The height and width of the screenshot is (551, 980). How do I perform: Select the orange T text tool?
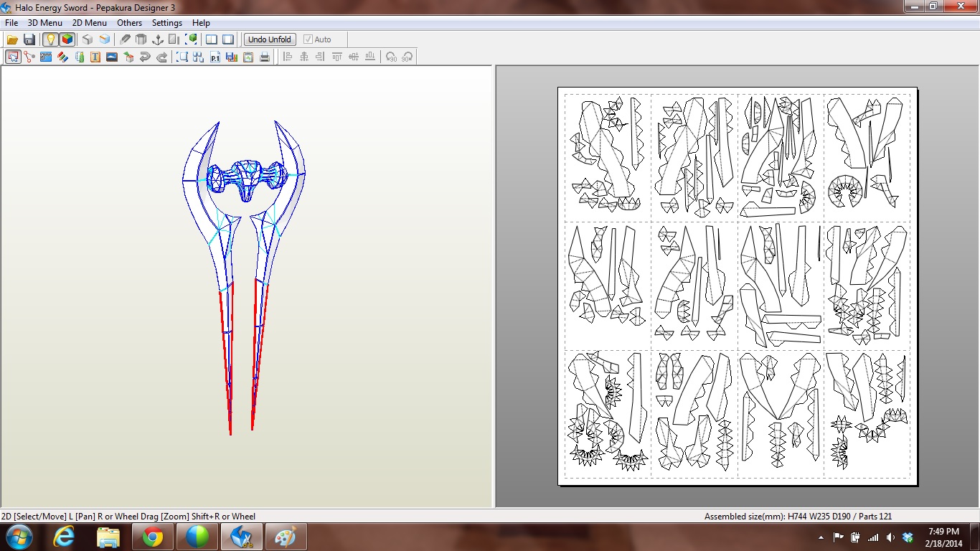[95, 57]
